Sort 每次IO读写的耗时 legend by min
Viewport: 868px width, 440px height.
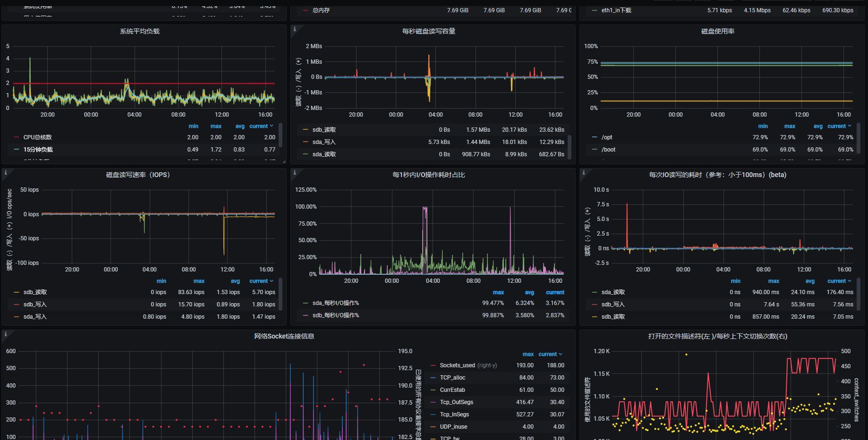click(735, 281)
